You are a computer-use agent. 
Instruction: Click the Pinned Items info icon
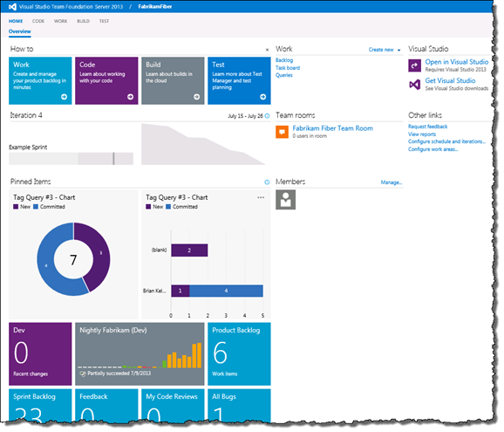pos(267,182)
